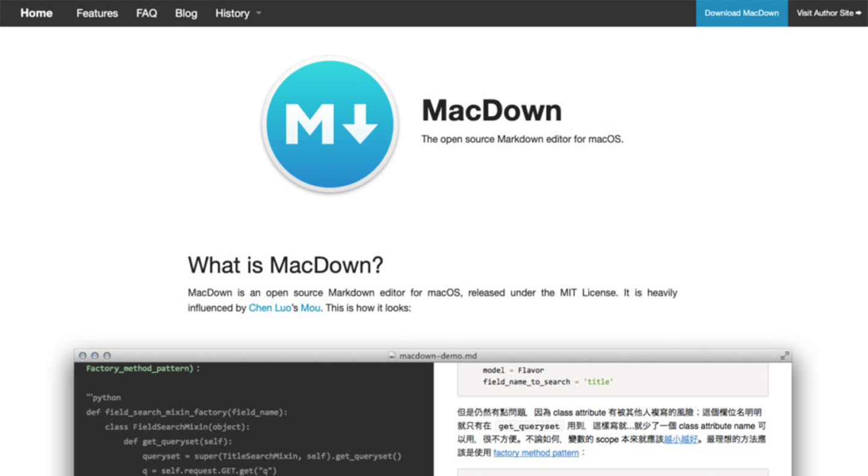Click the '''python code fence line
This screenshot has height=476, width=868.
coord(104,398)
